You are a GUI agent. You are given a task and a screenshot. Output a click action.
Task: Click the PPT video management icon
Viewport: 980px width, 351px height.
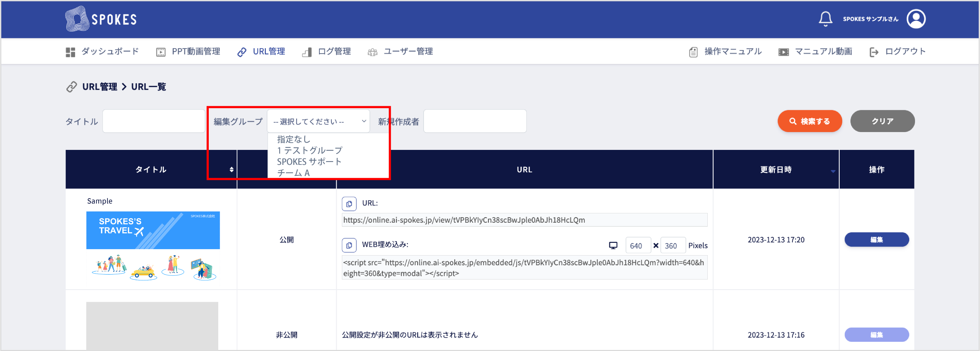coord(161,52)
